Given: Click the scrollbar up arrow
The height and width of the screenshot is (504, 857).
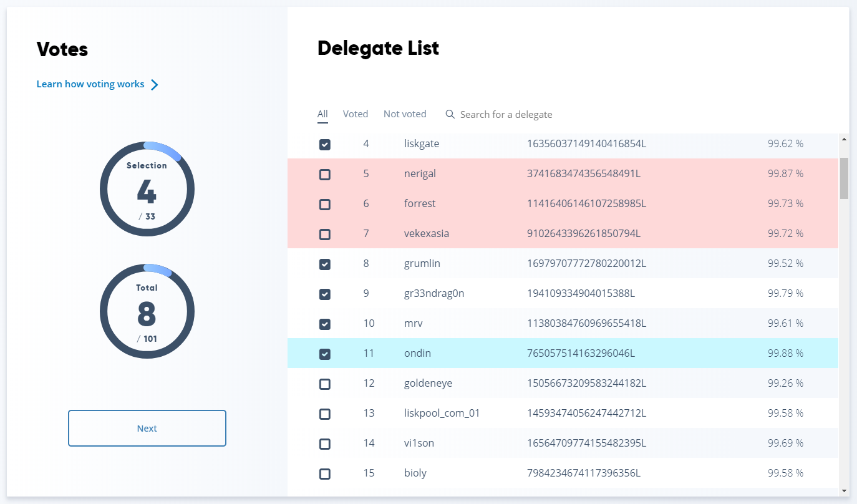Looking at the screenshot, I should click(844, 140).
